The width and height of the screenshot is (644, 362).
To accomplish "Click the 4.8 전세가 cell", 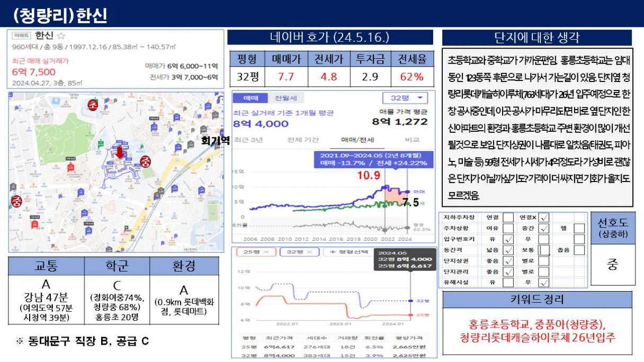I will (328, 77).
